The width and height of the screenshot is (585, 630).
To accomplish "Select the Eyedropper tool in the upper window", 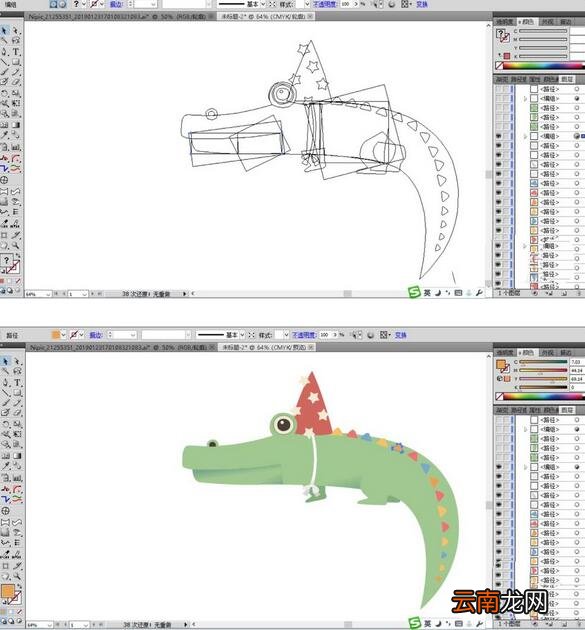I will [5, 135].
